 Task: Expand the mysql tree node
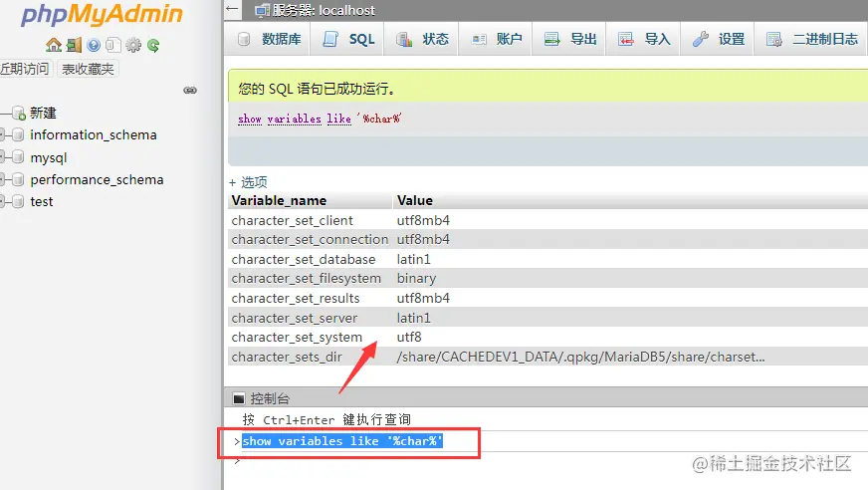click(x=2, y=157)
